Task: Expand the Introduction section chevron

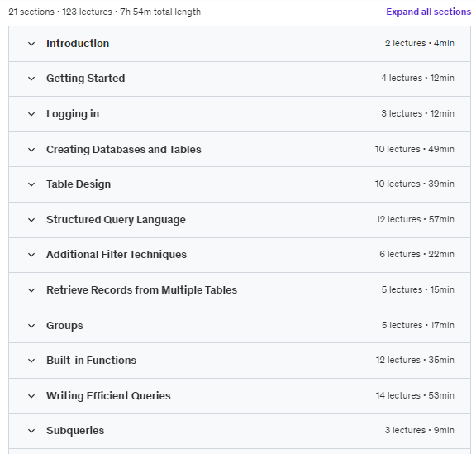Action: (31, 44)
